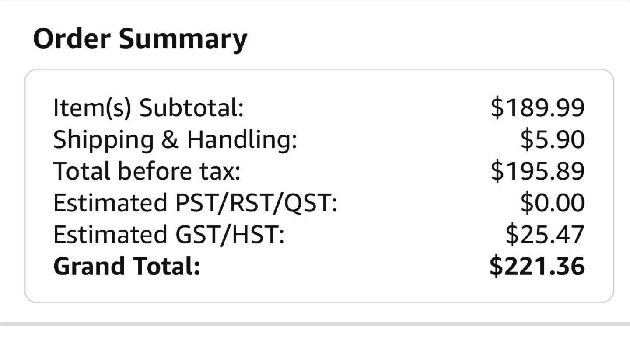
Task: Click the gray divider below the summary card
Action: click(x=315, y=324)
